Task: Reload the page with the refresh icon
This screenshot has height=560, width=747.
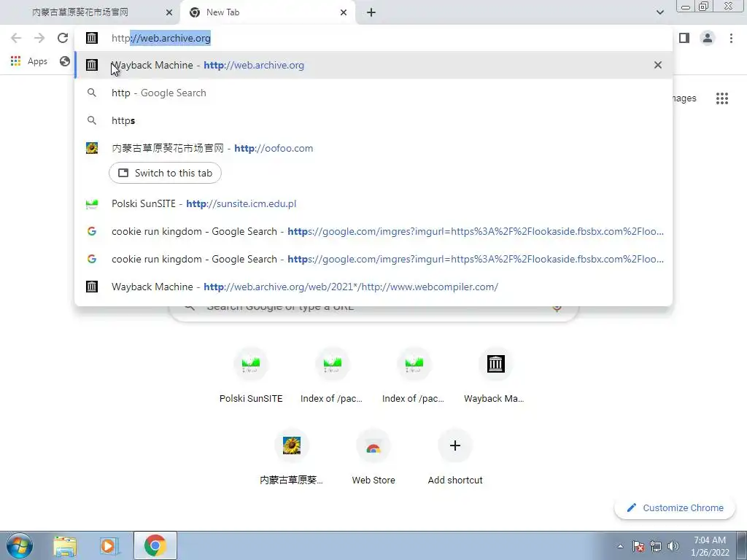Action: tap(63, 38)
